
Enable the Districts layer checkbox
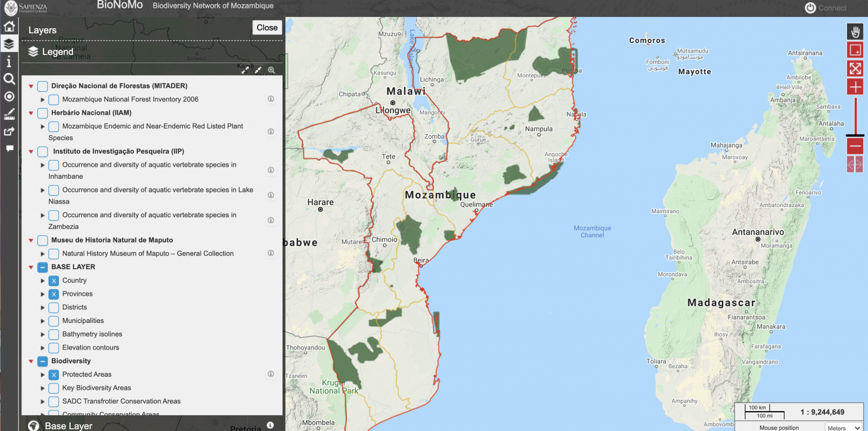point(54,307)
